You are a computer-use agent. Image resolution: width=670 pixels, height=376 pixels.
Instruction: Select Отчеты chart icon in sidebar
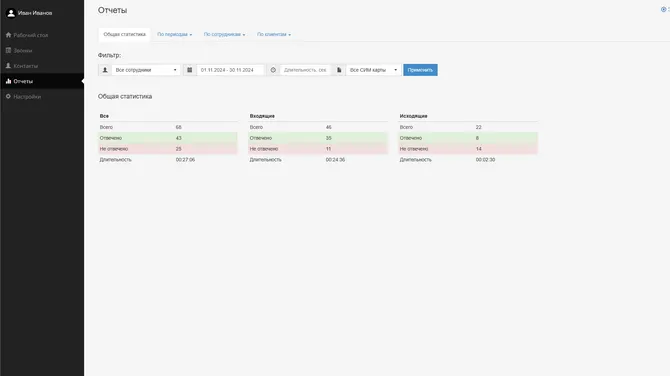[8, 81]
